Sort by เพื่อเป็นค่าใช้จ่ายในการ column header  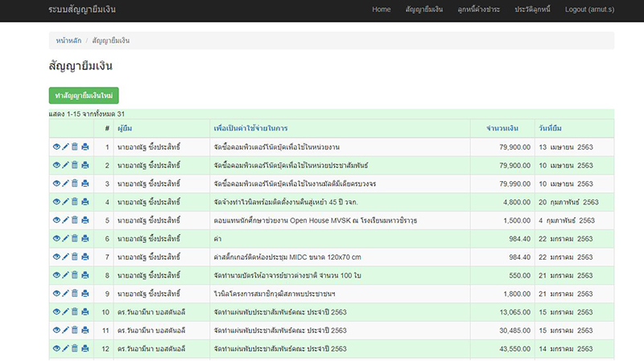point(250,129)
